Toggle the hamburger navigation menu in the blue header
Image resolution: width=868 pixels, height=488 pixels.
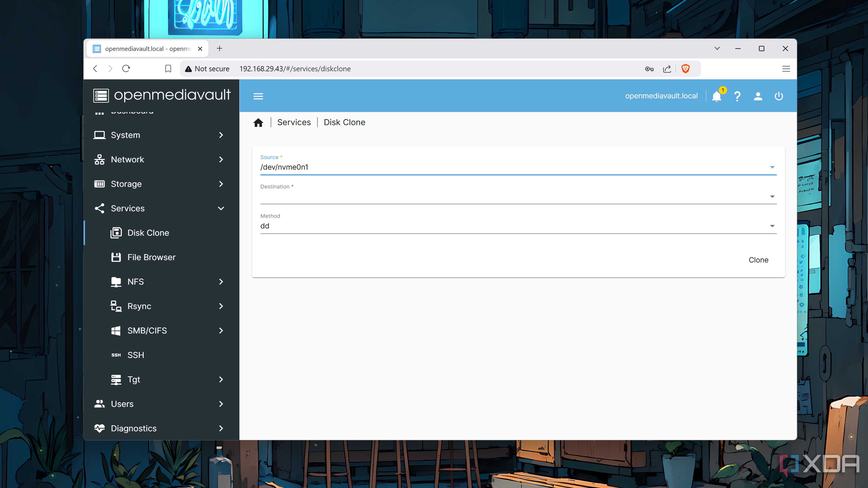click(258, 96)
